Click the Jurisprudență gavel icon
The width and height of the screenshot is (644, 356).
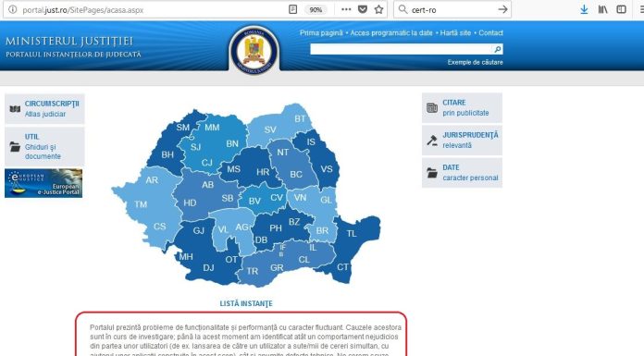click(432, 141)
